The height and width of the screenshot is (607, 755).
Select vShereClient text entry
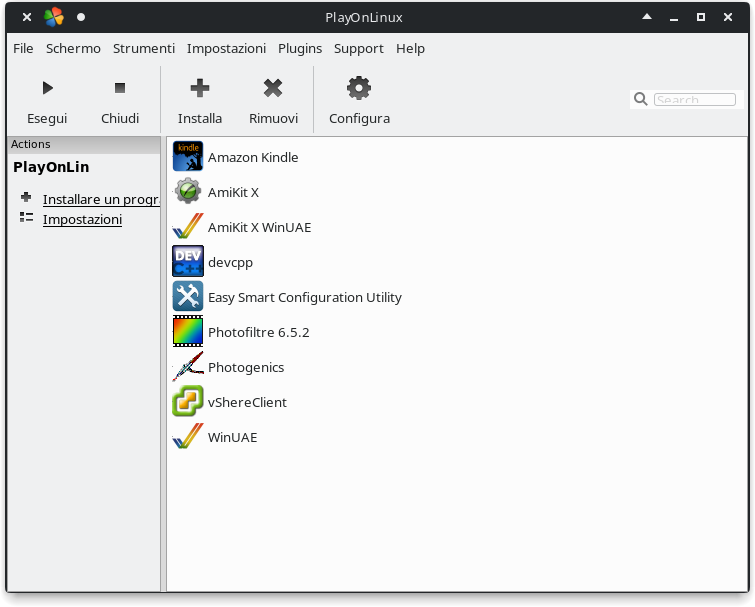click(x=247, y=402)
